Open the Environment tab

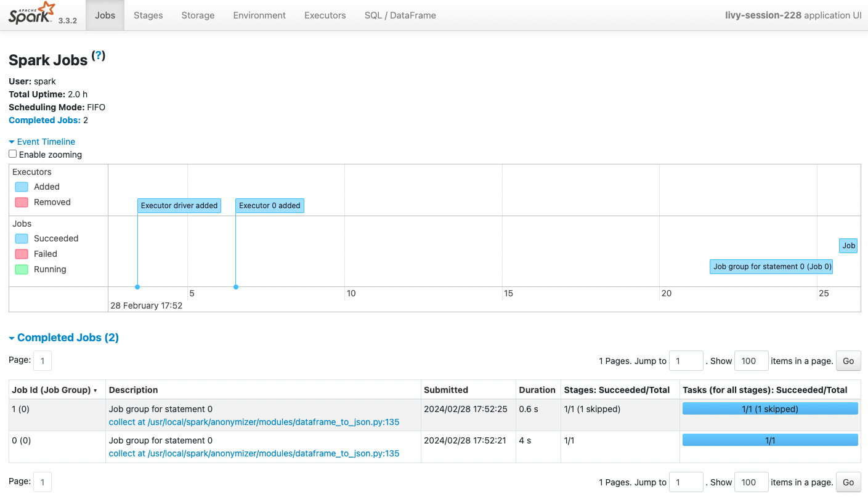tap(259, 15)
